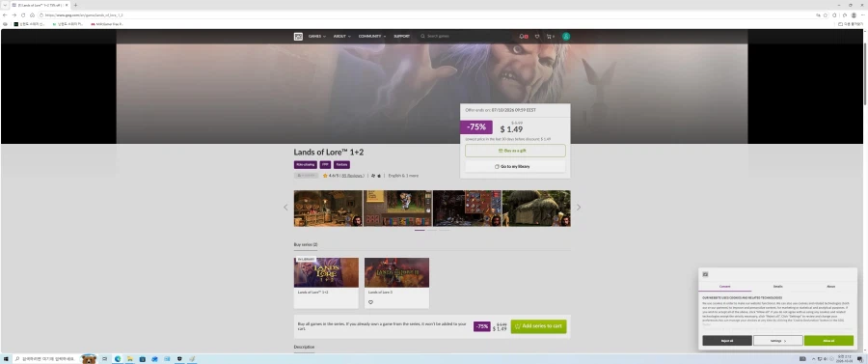The image size is (868, 364).
Task: Select the Description tab
Action: coord(304,347)
